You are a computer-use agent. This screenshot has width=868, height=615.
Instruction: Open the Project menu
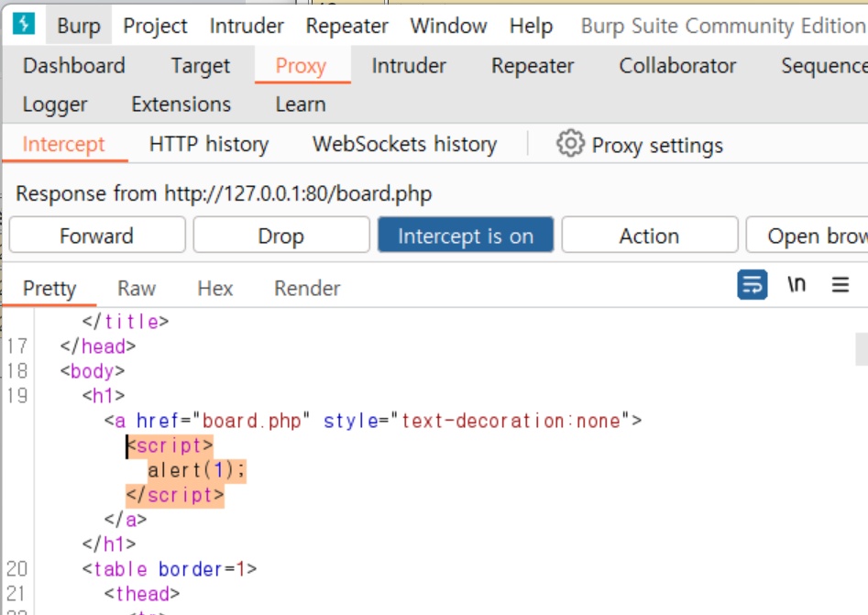tap(155, 26)
